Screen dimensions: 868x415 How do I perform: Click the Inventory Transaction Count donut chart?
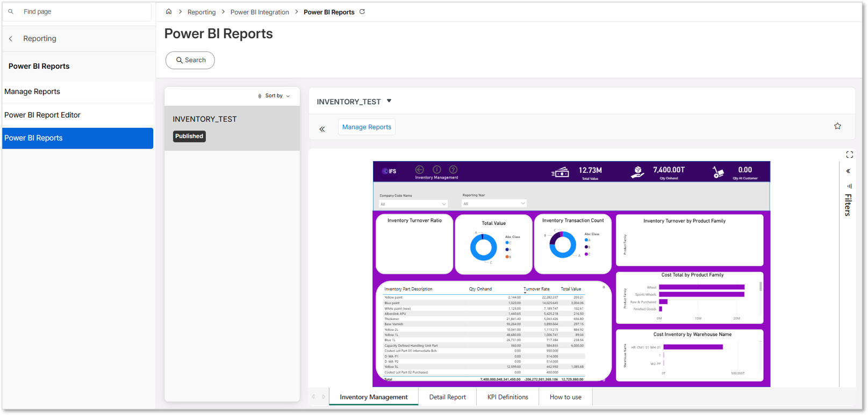click(x=563, y=245)
